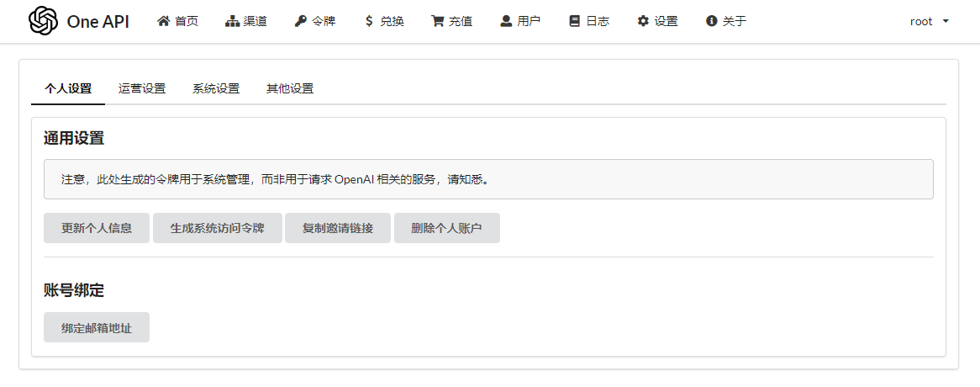Viewport: 980px width, 387px height.
Task: Click the 通用设置 heading
Action: pyautogui.click(x=74, y=138)
